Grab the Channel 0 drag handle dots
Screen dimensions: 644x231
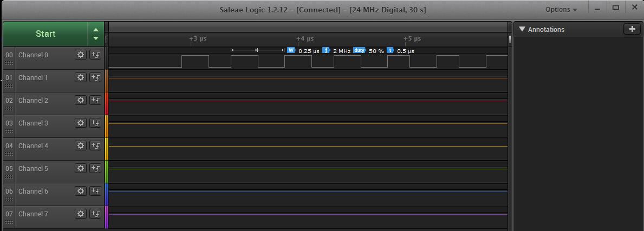pos(9,63)
